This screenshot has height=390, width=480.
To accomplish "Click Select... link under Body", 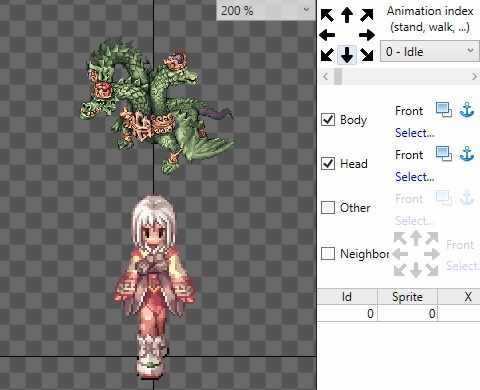I will (415, 133).
